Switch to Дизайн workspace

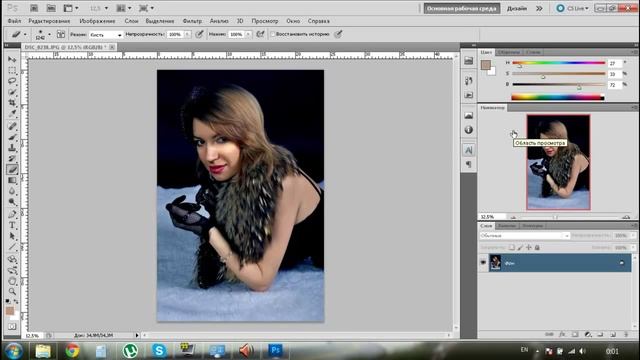tap(517, 8)
